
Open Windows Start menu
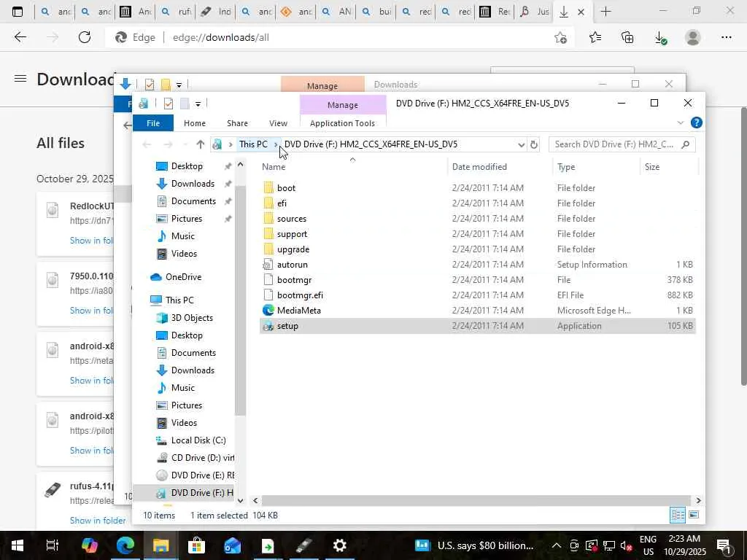(18, 545)
